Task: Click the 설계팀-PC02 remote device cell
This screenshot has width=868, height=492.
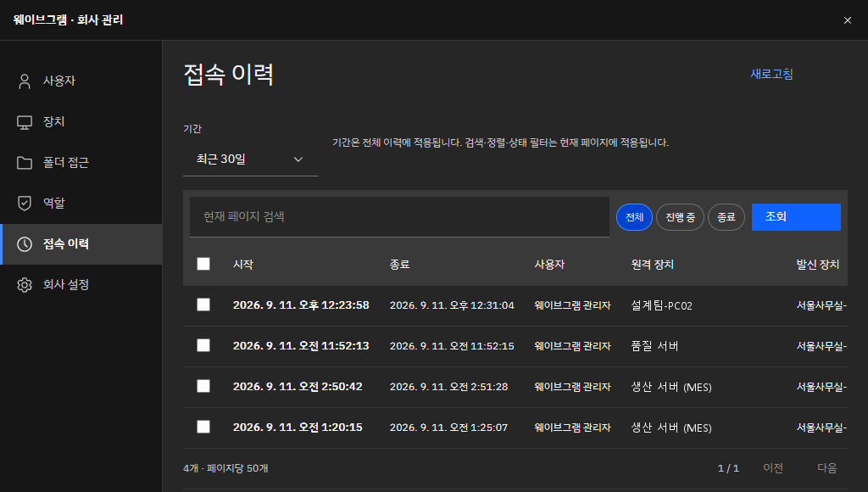Action: coord(661,305)
